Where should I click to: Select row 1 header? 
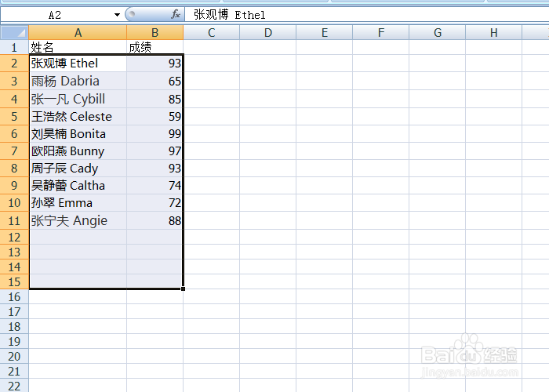(x=14, y=47)
